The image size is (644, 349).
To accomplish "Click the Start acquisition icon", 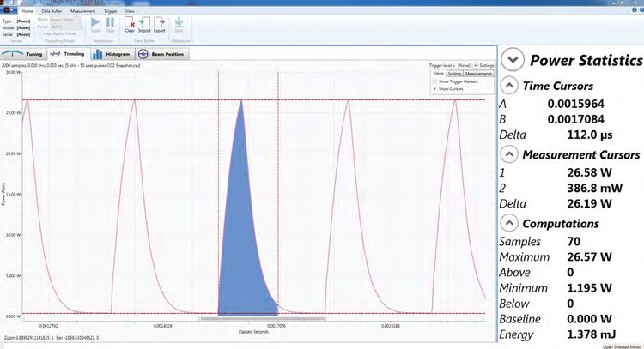I will click(x=94, y=25).
